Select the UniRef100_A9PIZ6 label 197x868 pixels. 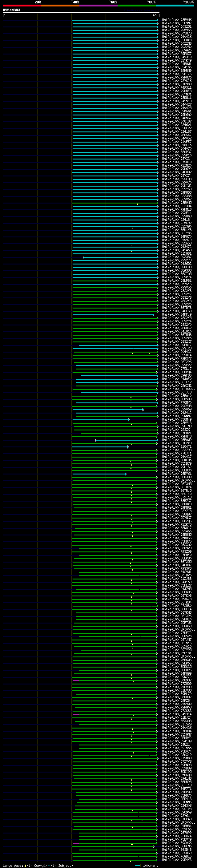[x=176, y=74]
